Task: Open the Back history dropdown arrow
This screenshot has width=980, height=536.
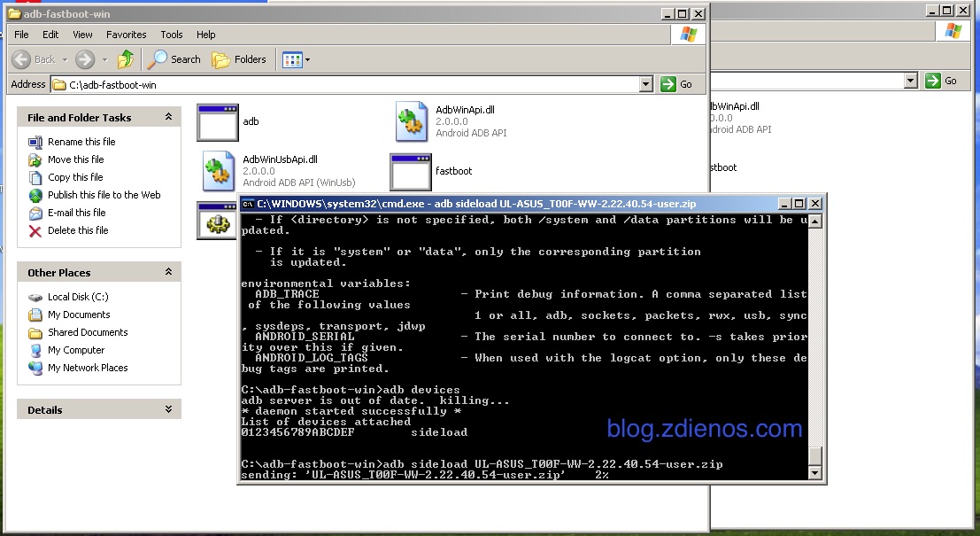Action: (x=65, y=59)
